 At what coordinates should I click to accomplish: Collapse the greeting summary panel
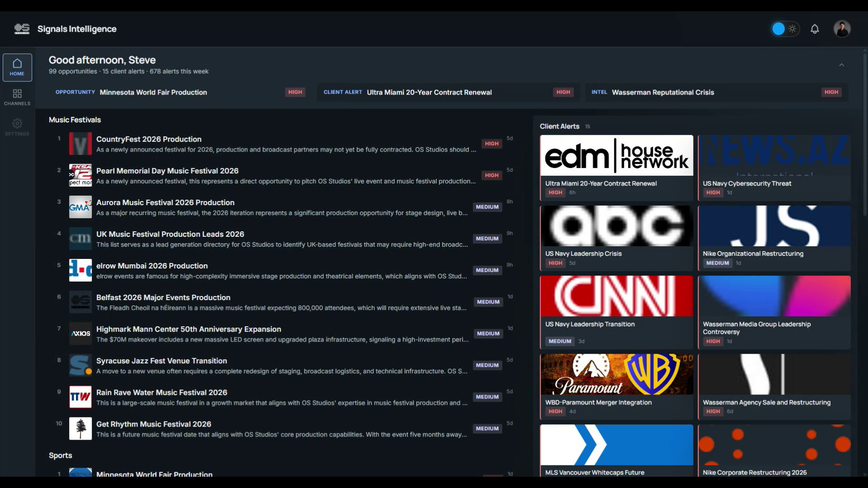(841, 65)
